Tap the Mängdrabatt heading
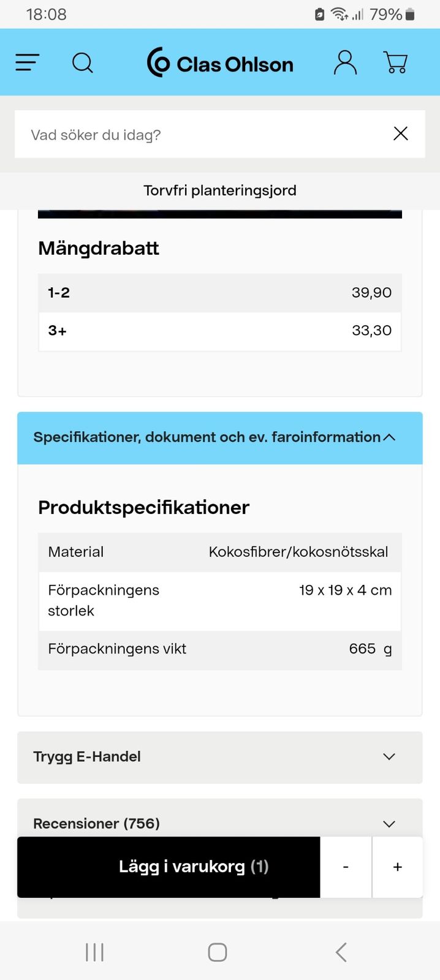The height and width of the screenshot is (980, 440). pyautogui.click(x=99, y=248)
